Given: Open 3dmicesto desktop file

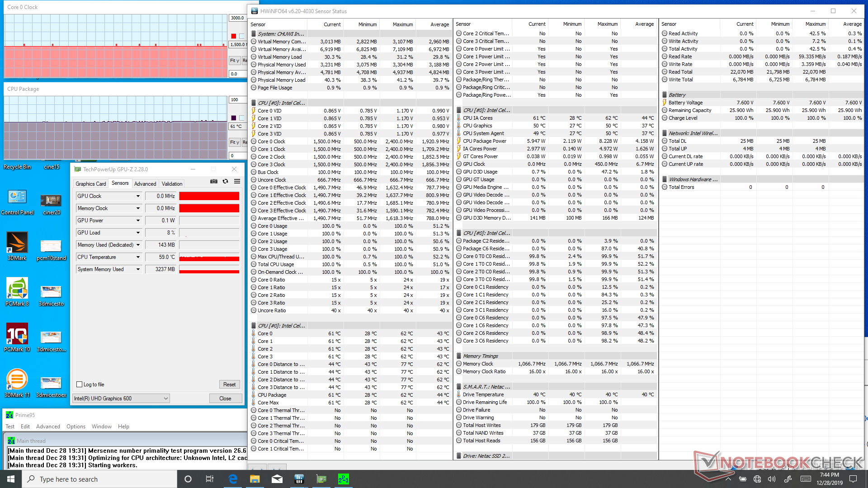Looking at the screenshot, I should 51,296.
